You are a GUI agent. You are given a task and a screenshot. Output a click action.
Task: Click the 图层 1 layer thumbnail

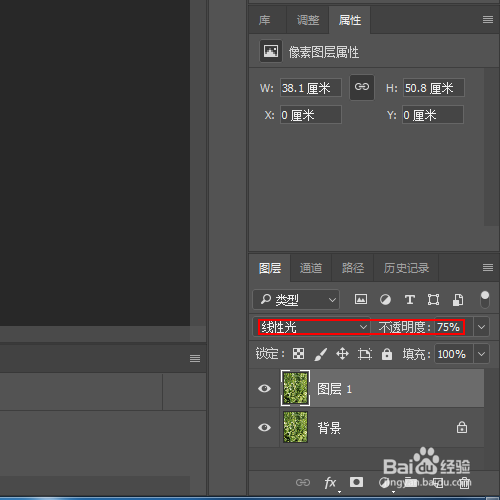coord(295,388)
